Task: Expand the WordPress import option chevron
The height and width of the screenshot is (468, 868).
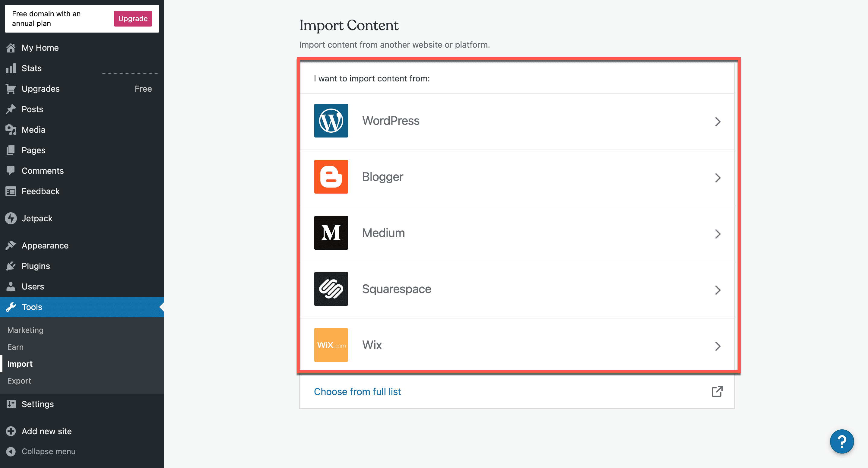Action: click(x=718, y=122)
